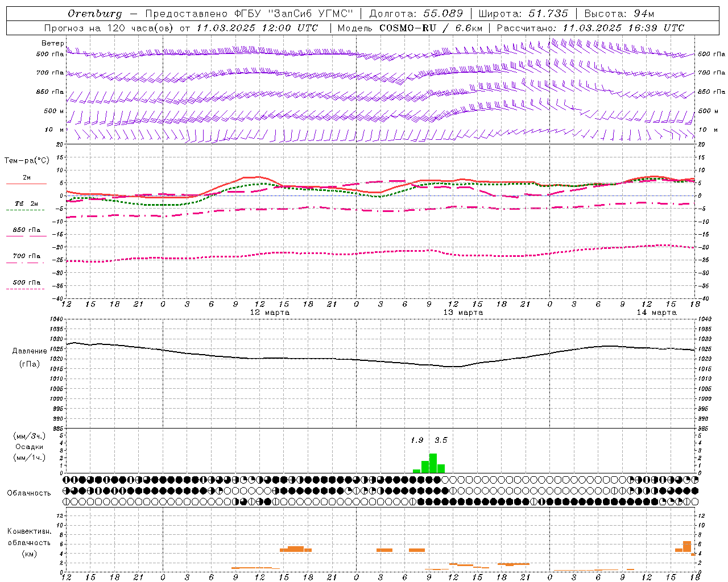Click the 1040 value on left pressure axis
This screenshot has height=582, width=728.
pos(55,319)
